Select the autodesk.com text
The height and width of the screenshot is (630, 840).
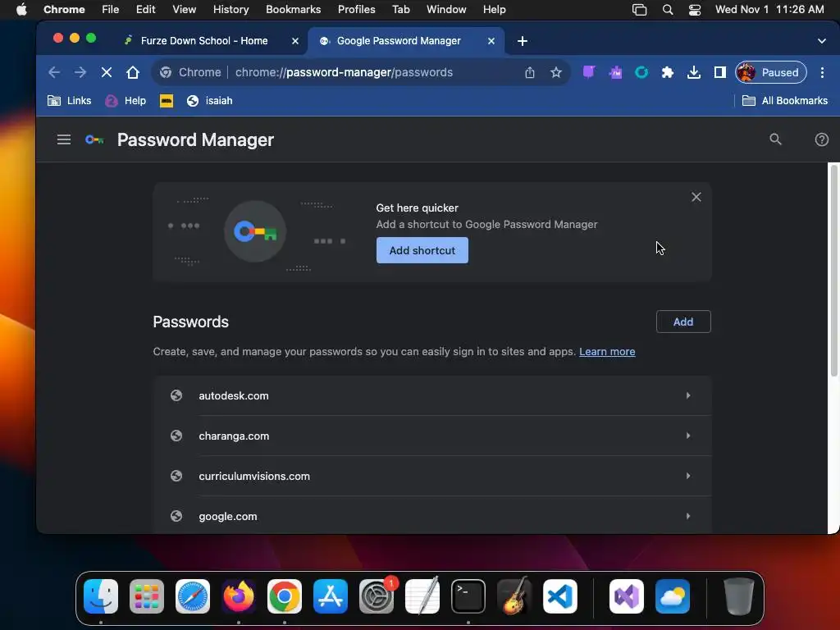[234, 395]
